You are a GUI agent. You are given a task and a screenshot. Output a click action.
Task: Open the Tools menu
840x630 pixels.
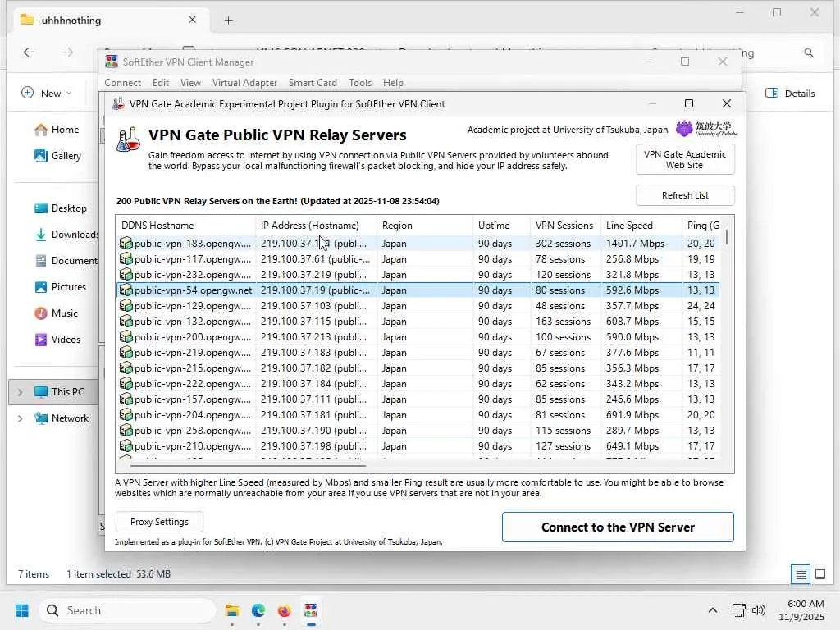coord(360,83)
